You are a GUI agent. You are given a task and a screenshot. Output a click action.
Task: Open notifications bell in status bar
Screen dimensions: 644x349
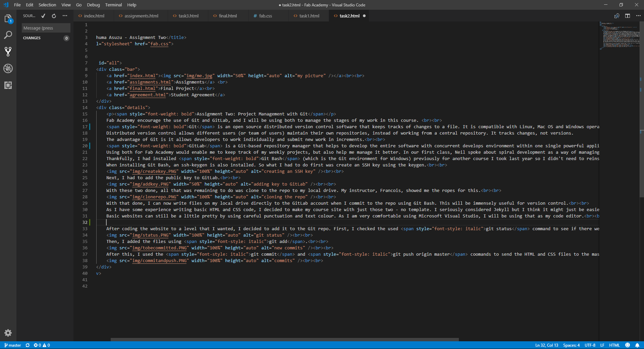[637, 345]
